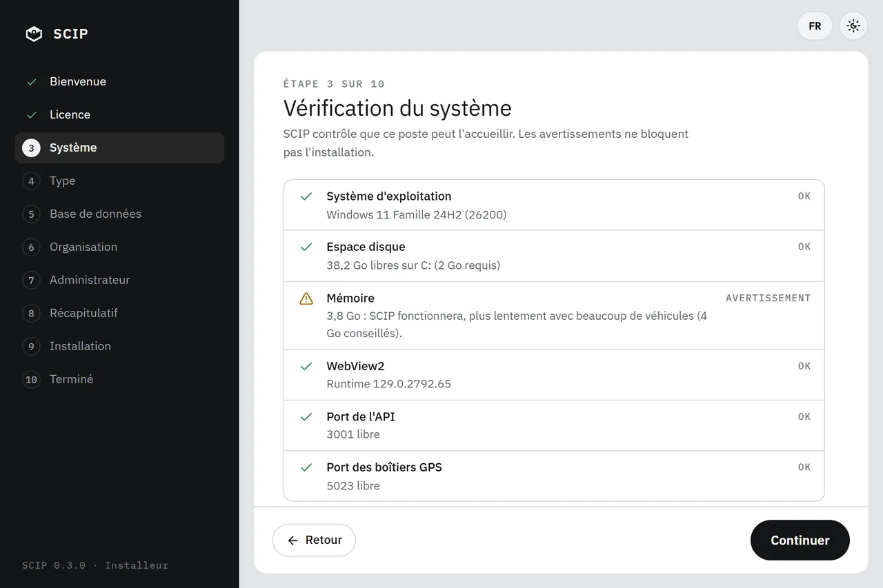Go to the Licence step
Screen dimensions: 883x588
pyautogui.click(x=119, y=114)
